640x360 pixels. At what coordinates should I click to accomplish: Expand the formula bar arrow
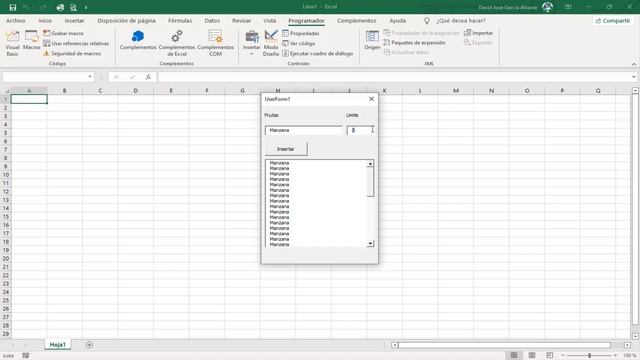633,77
